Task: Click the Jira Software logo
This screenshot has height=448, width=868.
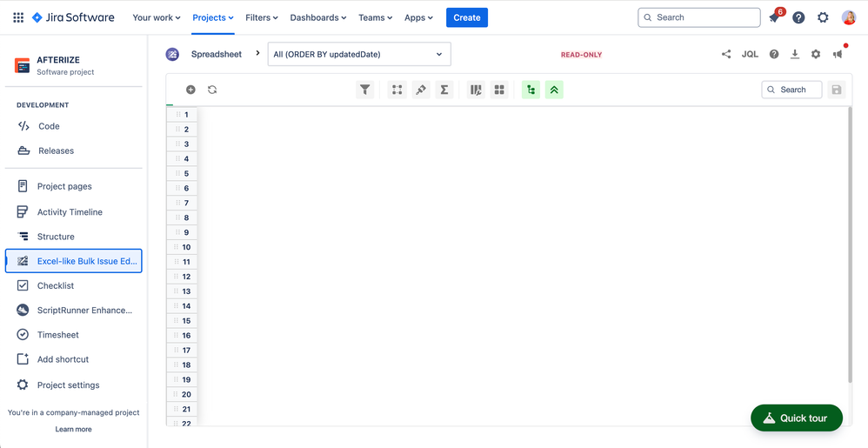Action: click(73, 17)
